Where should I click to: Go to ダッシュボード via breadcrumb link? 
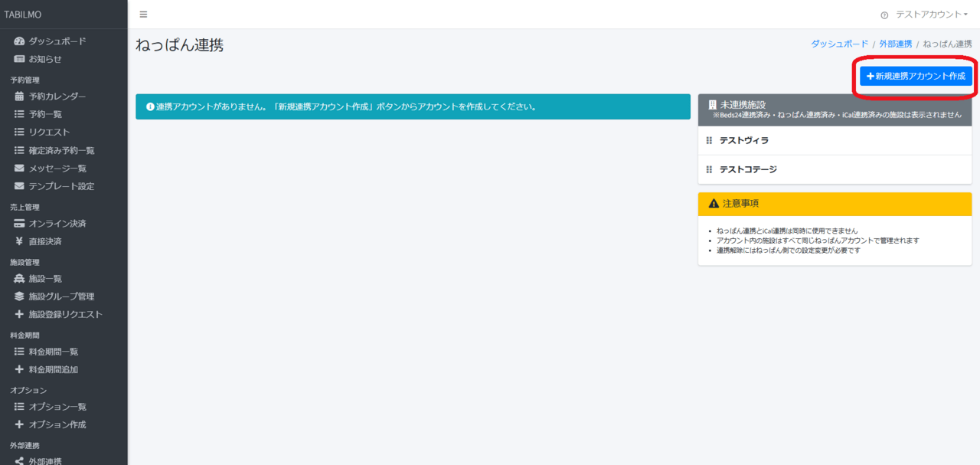839,44
